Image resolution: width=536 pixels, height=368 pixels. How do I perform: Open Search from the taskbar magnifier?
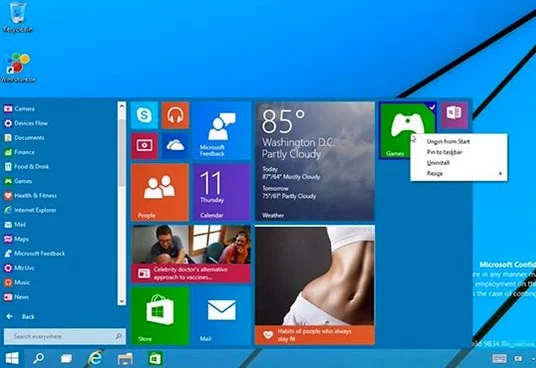tap(38, 358)
